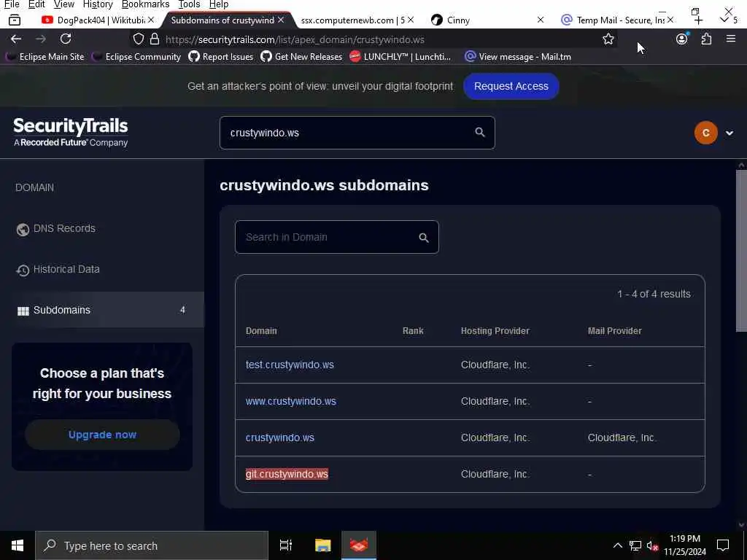Click the Request Access button
The image size is (747, 560).
(511, 86)
